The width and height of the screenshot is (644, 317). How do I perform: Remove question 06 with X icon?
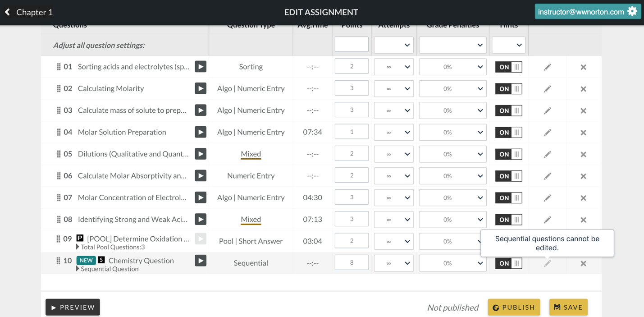pos(583,176)
